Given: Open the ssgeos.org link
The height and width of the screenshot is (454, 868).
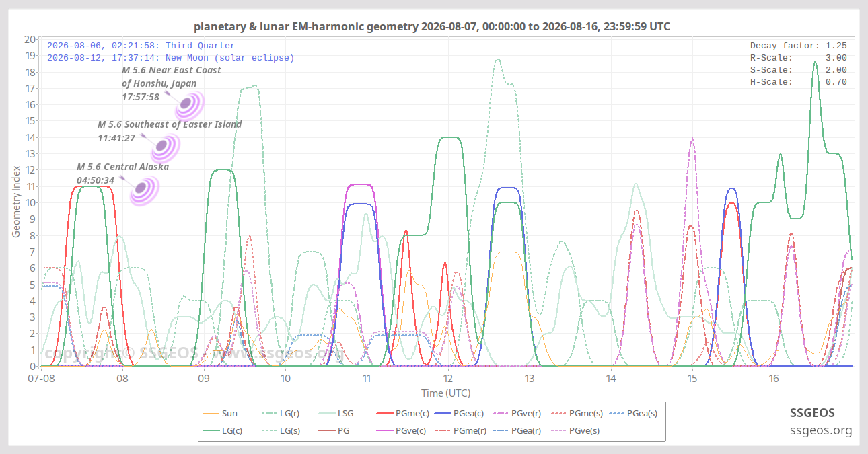Looking at the screenshot, I should point(821,430).
